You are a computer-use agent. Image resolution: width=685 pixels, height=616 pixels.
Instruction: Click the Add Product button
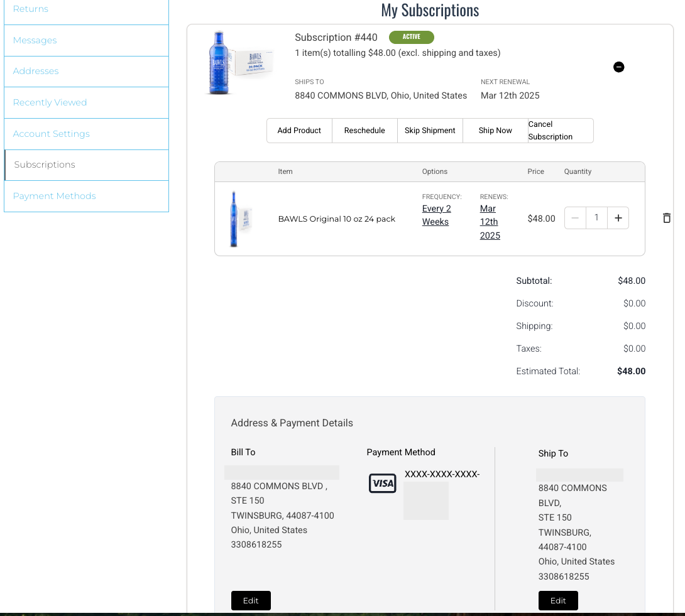point(299,131)
